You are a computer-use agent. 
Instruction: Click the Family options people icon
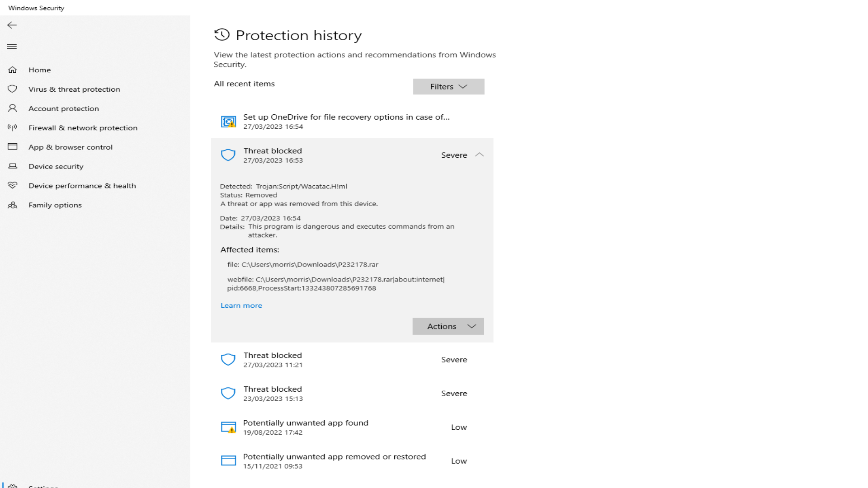point(13,205)
